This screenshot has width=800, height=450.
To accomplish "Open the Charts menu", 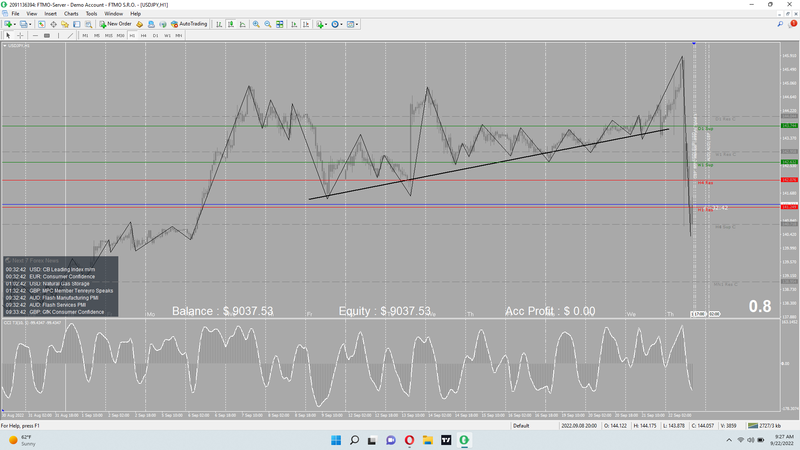I will pyautogui.click(x=71, y=13).
